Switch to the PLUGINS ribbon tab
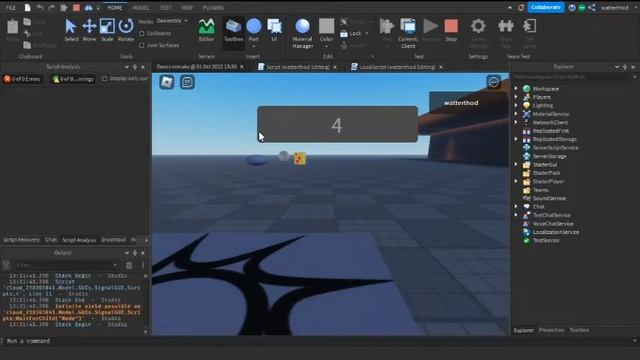The width and height of the screenshot is (640, 360). coord(213,8)
